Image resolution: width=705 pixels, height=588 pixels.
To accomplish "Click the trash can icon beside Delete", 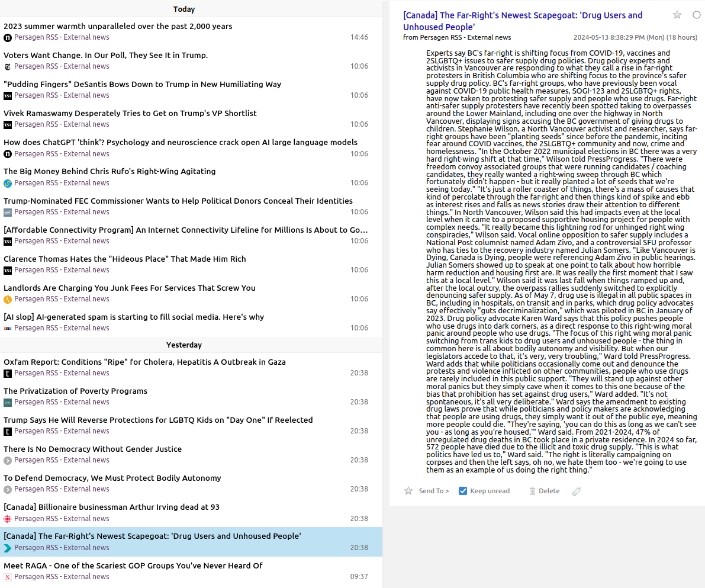I will pyautogui.click(x=532, y=491).
